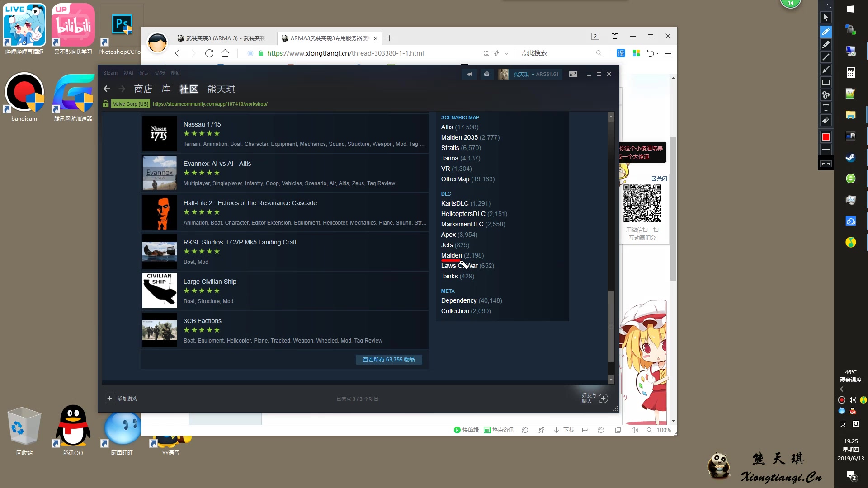
Task: Switch to the 社区 tab in Steam
Action: click(x=189, y=89)
